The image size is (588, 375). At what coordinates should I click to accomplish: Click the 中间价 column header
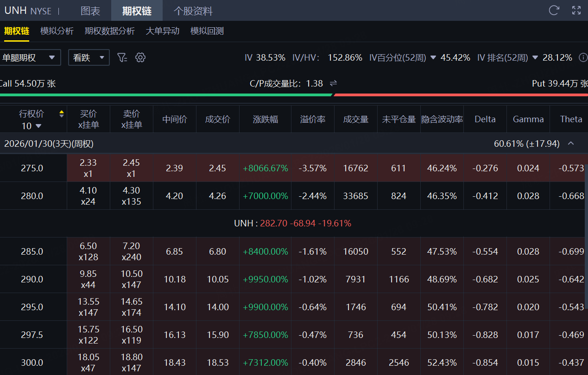(175, 119)
